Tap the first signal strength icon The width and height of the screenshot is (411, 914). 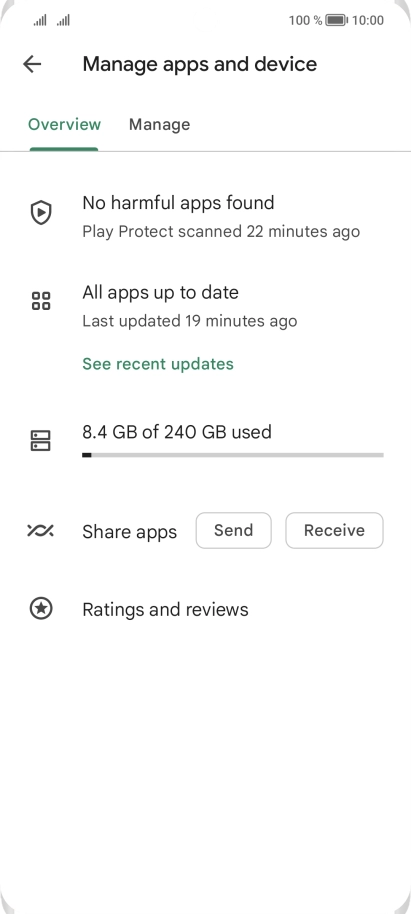40,21
